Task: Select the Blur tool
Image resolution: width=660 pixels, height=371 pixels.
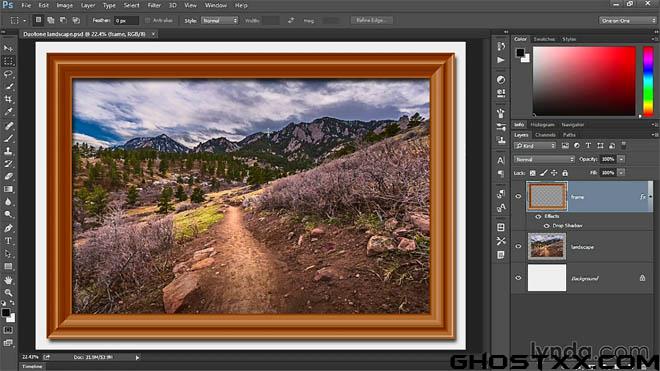Action: point(8,202)
